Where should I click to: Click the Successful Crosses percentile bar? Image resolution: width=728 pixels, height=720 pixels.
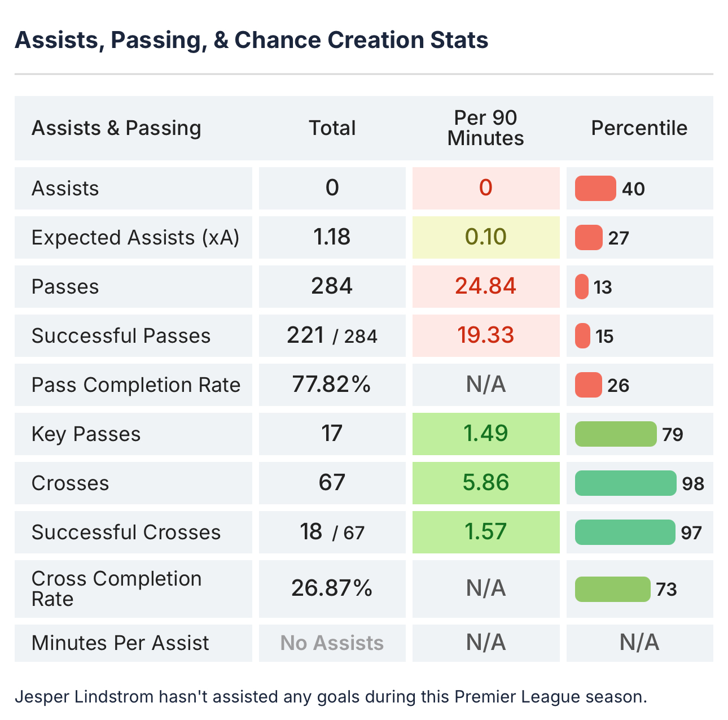pyautogui.click(x=625, y=533)
